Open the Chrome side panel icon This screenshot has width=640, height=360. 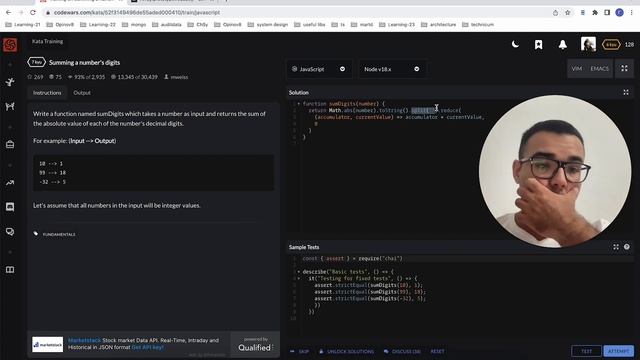tap(607, 13)
